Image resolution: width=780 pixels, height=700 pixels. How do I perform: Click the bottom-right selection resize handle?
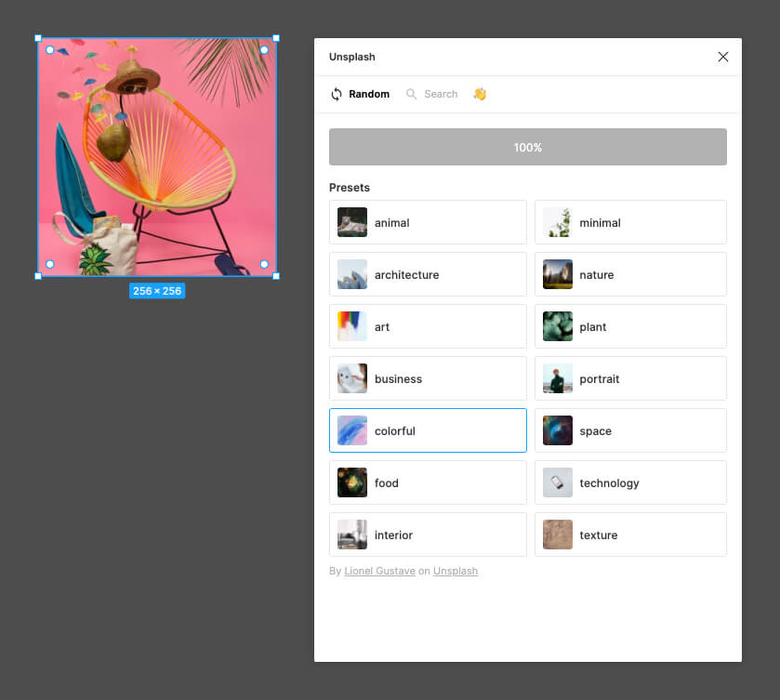276,276
